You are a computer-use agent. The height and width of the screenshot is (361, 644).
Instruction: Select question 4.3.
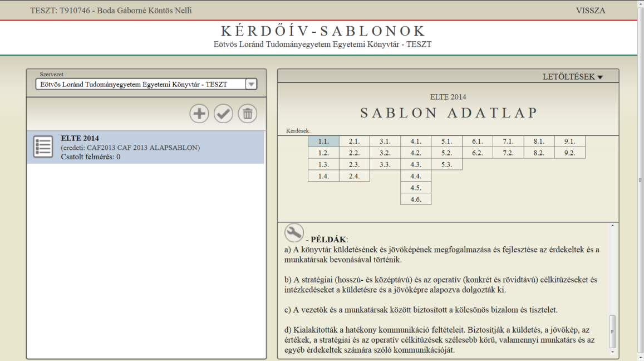click(416, 164)
